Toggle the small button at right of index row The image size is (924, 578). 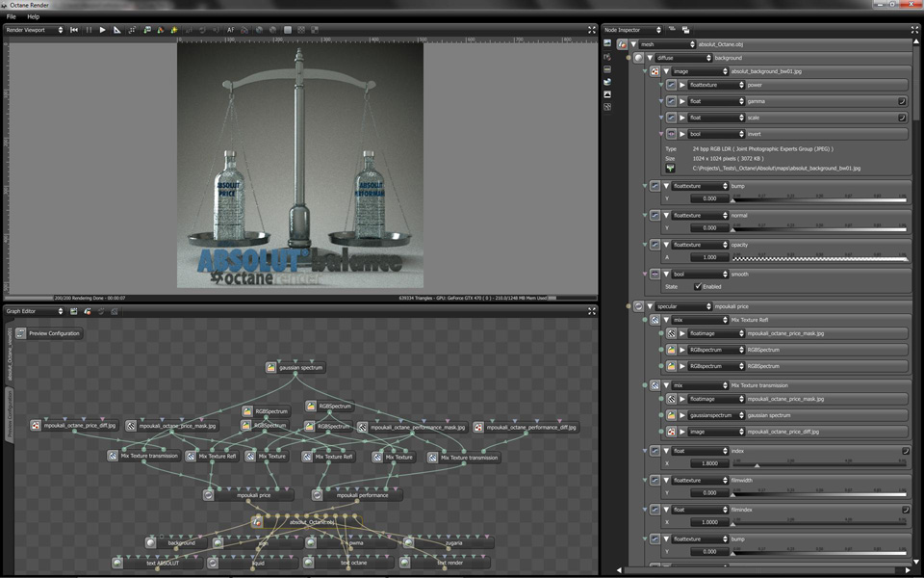click(906, 451)
